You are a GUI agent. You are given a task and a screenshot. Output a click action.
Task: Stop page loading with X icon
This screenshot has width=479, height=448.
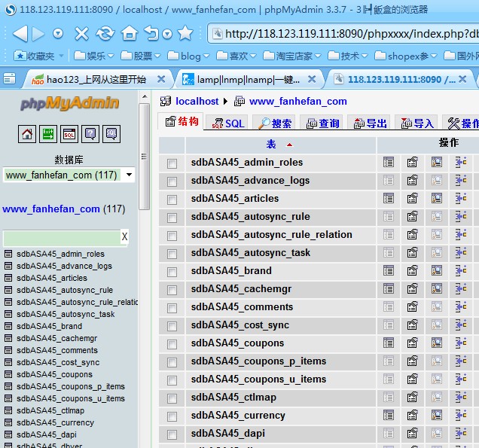click(81, 33)
